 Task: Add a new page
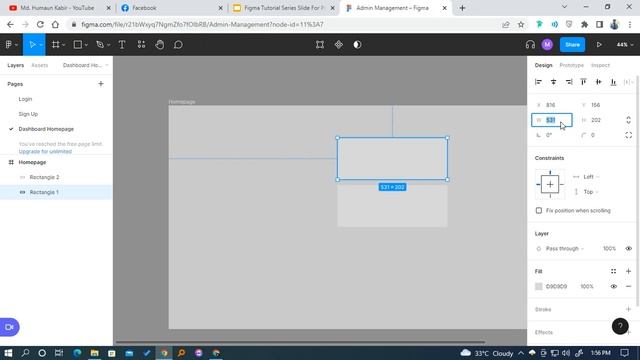coord(101,84)
